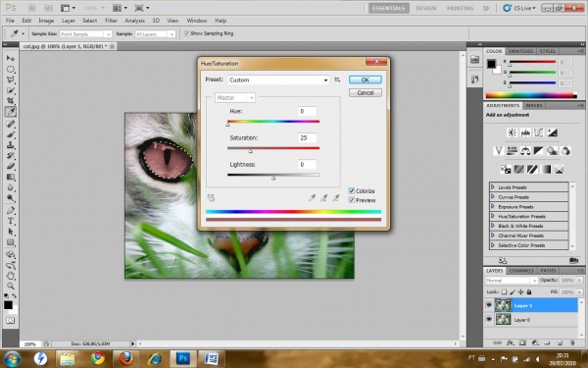
Task: Toggle Show Sampling Ring checkbox
Action: 186,33
